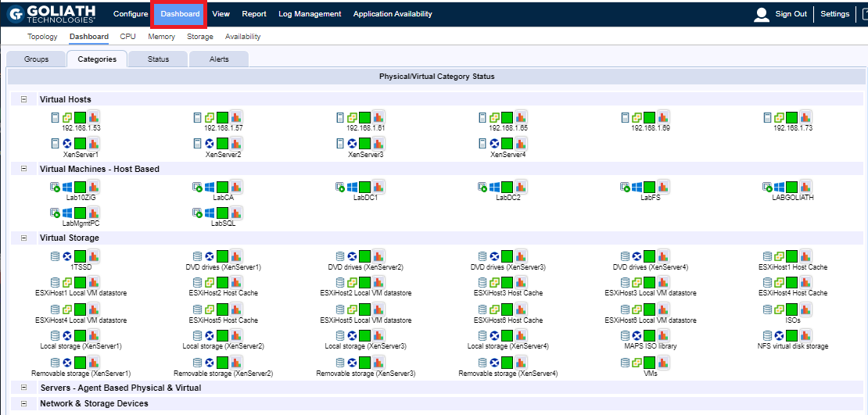Click the database icon for 1TSSD storage
This screenshot has height=415, width=868.
click(55, 256)
